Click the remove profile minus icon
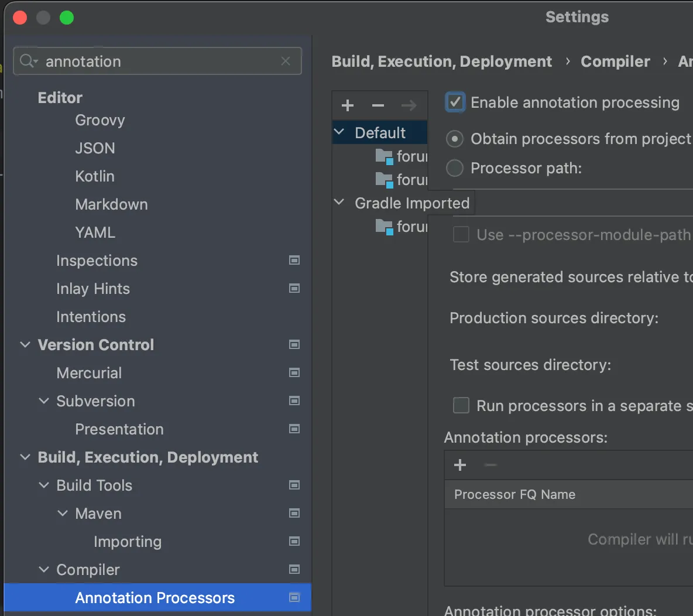This screenshot has height=616, width=693. [x=378, y=105]
